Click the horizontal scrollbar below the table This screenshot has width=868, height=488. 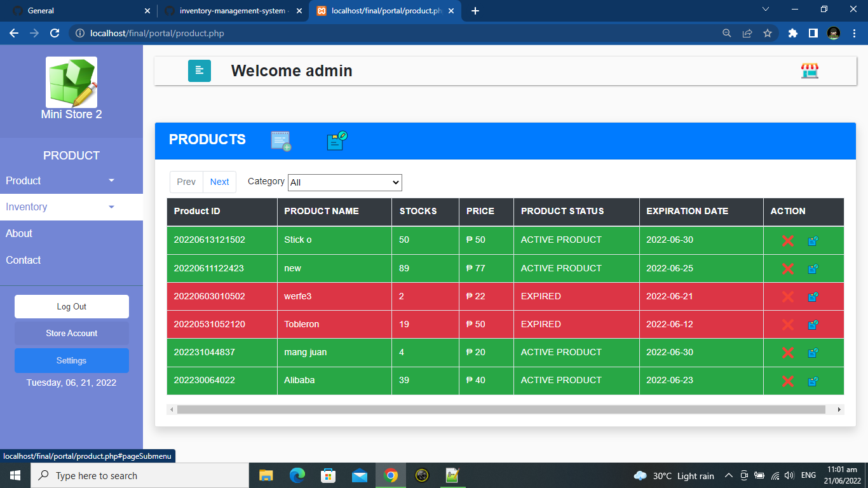click(501, 410)
